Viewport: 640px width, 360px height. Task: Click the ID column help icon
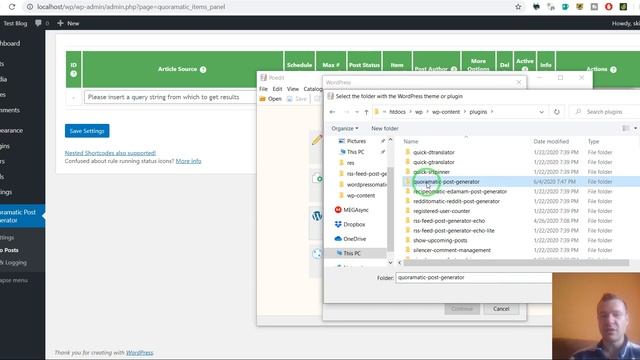pos(73,74)
